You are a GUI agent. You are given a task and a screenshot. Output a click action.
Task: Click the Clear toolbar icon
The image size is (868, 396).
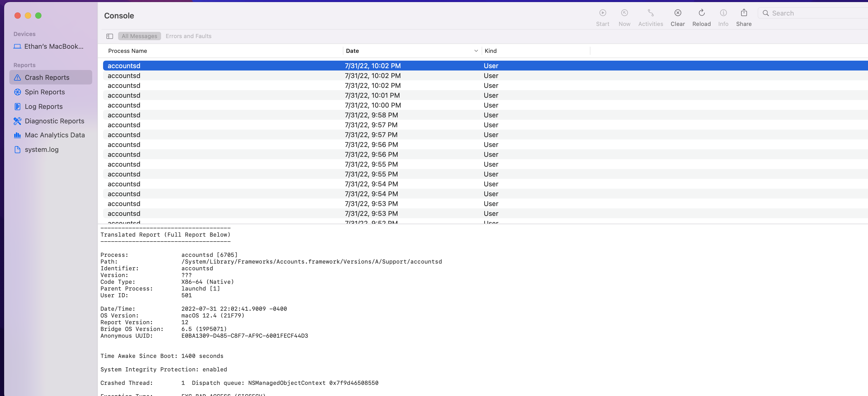coord(678,13)
